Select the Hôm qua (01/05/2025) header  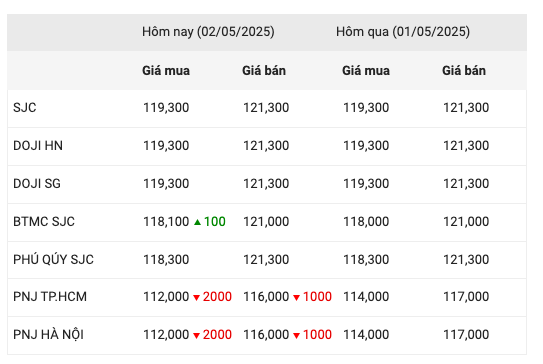pyautogui.click(x=403, y=32)
